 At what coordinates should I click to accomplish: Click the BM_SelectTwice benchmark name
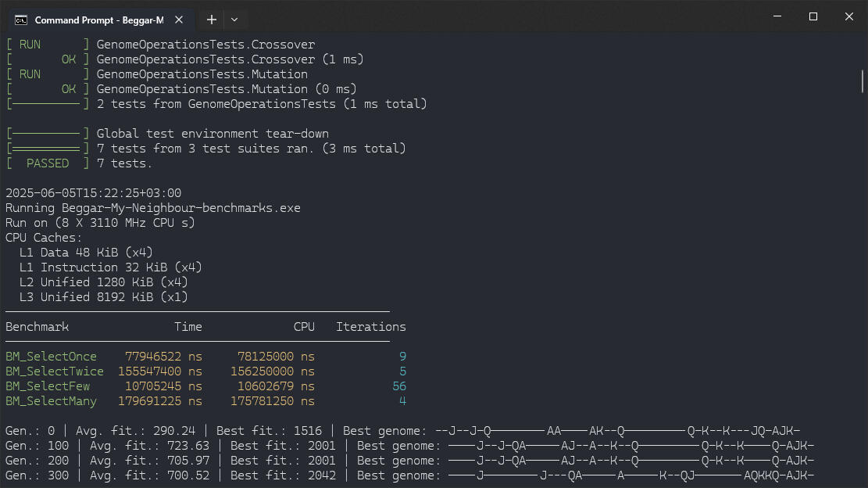pyautogui.click(x=55, y=371)
